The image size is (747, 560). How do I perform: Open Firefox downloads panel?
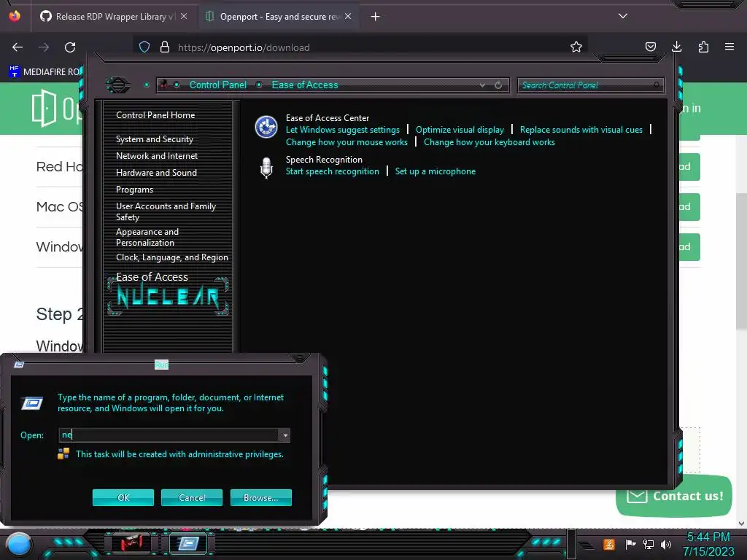point(676,47)
